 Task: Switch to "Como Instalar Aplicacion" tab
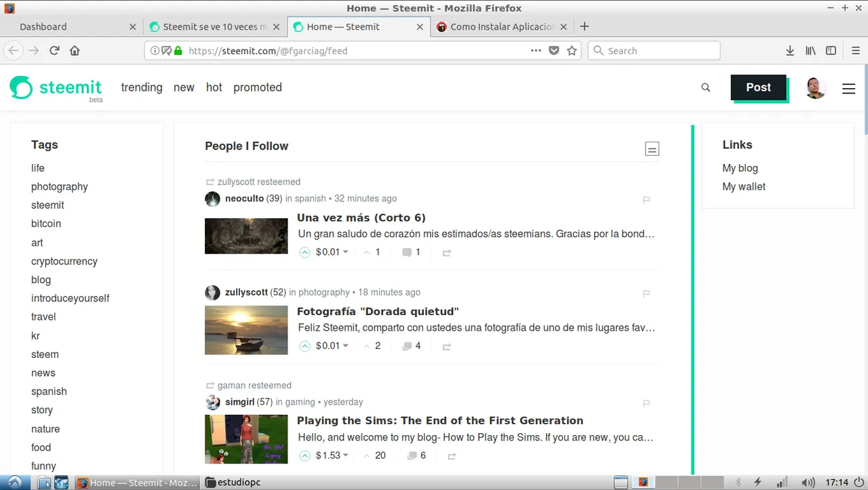[x=502, y=26]
